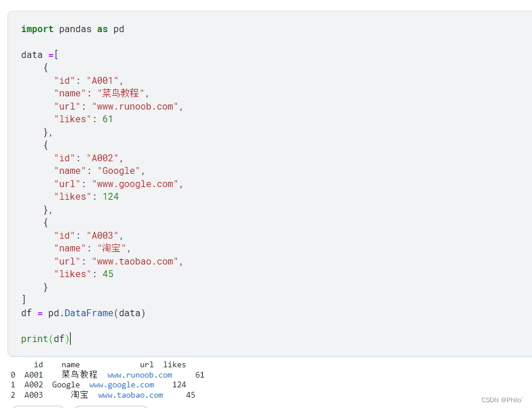The height and width of the screenshot is (408, 532).
Task: Click the name column header in output
Action: click(x=71, y=364)
